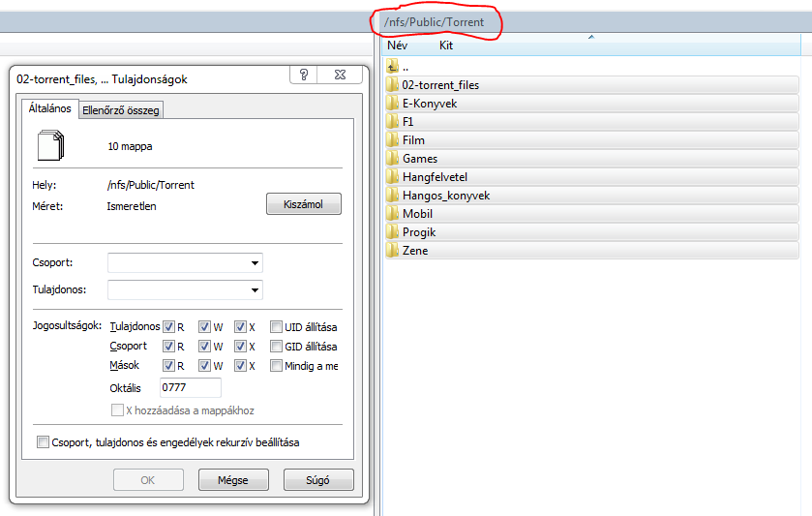Toggle Tulajdonos X permission checkbox
The width and height of the screenshot is (812, 516).
[240, 327]
